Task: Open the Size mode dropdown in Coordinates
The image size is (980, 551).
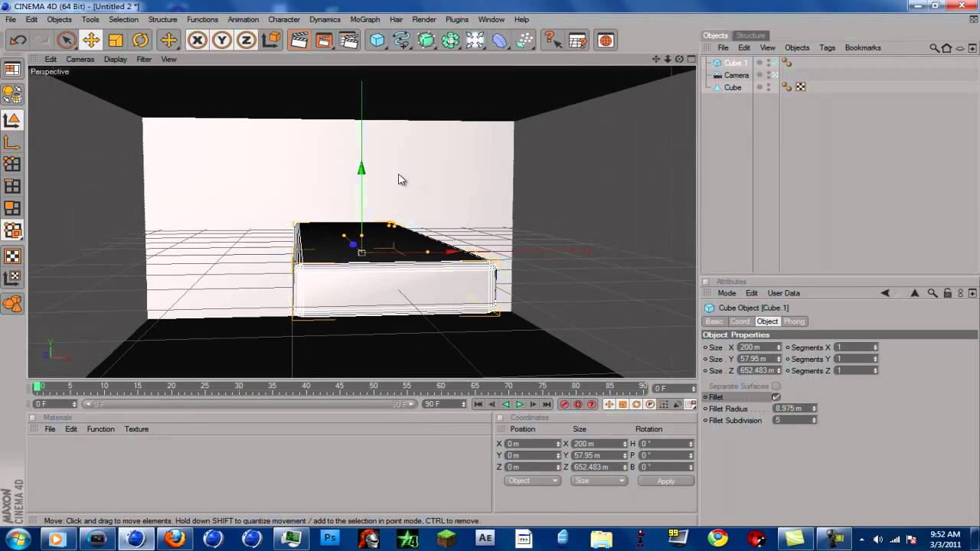Action: point(599,481)
